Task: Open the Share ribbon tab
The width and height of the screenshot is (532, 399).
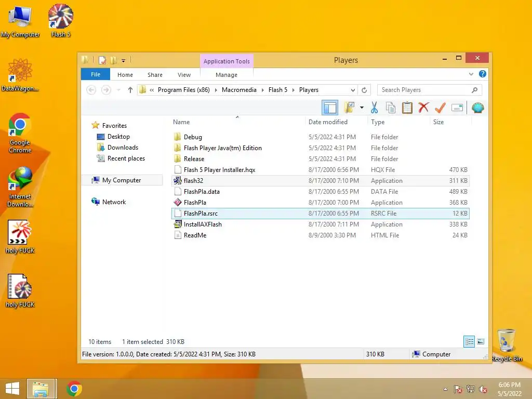Action: [x=155, y=75]
